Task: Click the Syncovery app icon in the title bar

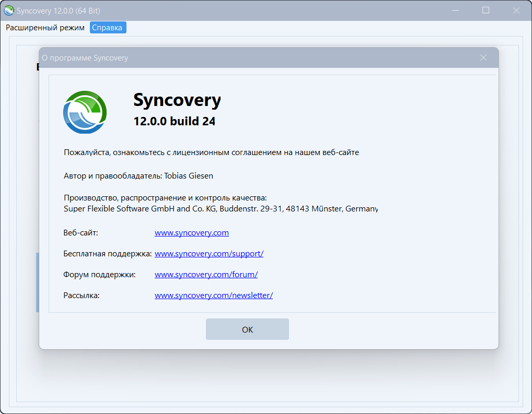Action: click(x=8, y=10)
